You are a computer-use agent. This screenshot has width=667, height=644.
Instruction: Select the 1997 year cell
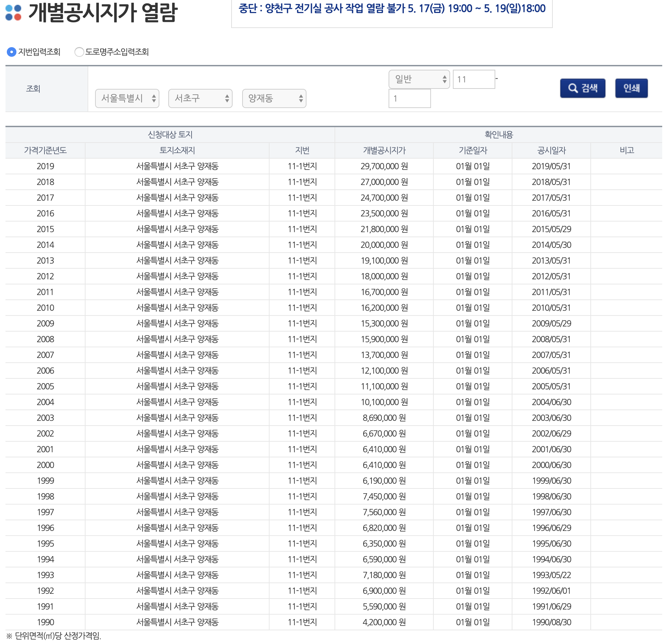[x=45, y=512]
